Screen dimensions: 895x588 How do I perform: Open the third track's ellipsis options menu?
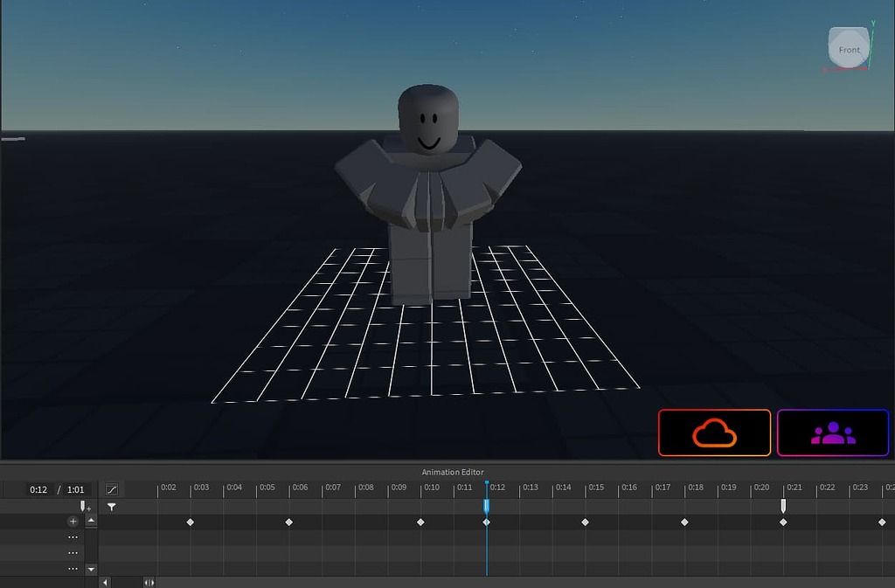tap(73, 568)
